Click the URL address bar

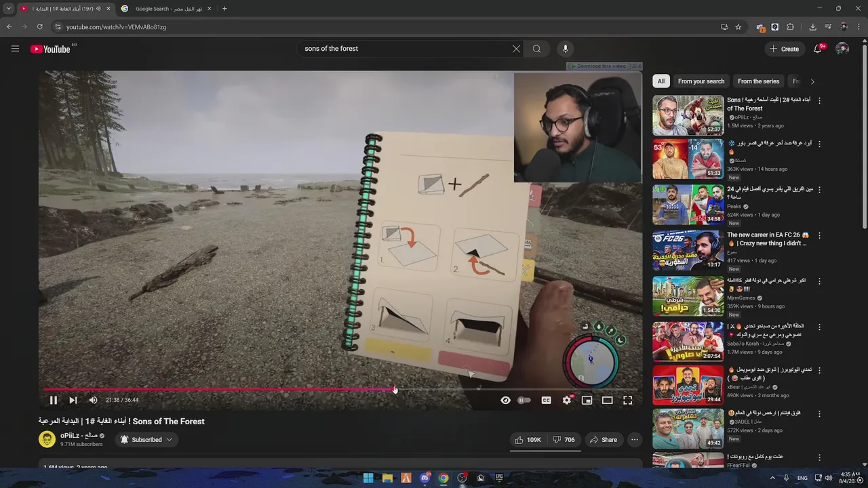tap(380, 27)
